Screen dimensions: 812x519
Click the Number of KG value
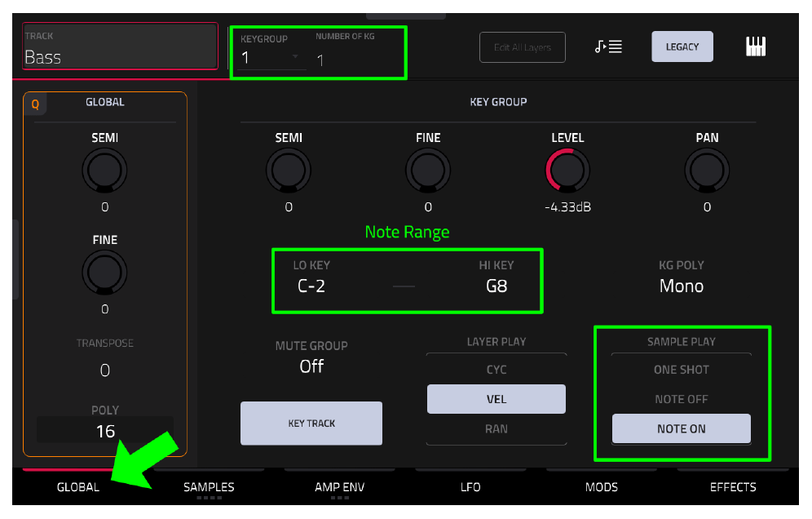320,60
